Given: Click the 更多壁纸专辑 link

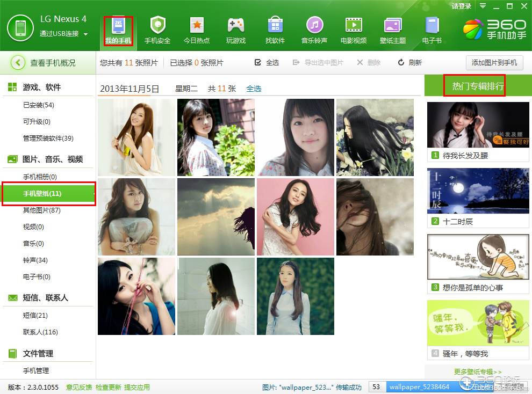Looking at the screenshot, I should point(478,371).
